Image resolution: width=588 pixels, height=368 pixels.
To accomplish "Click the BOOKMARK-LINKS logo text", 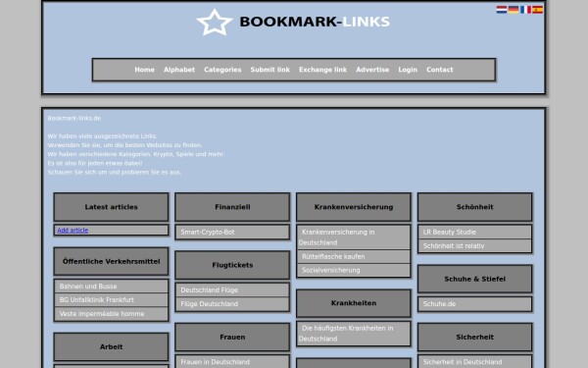I will click(315, 22).
